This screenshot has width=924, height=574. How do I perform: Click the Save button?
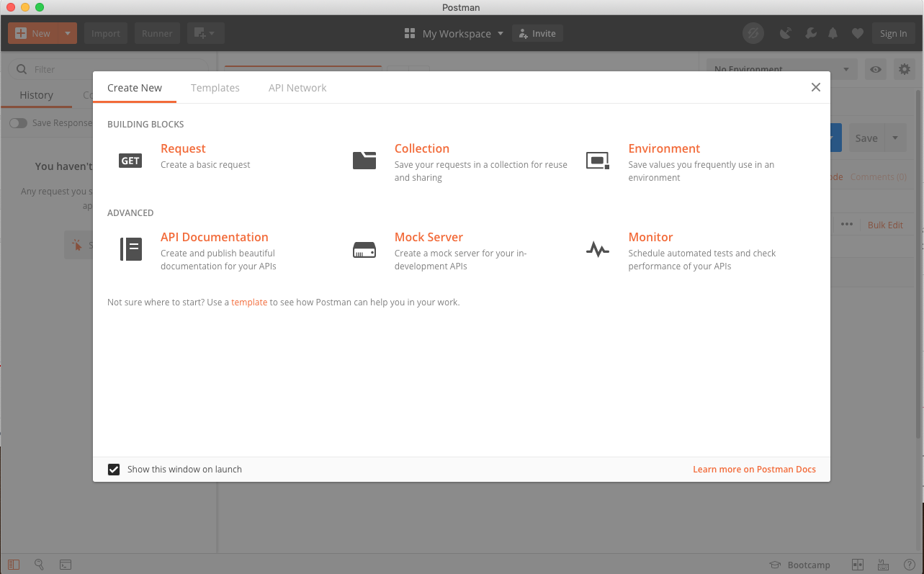[x=866, y=138]
